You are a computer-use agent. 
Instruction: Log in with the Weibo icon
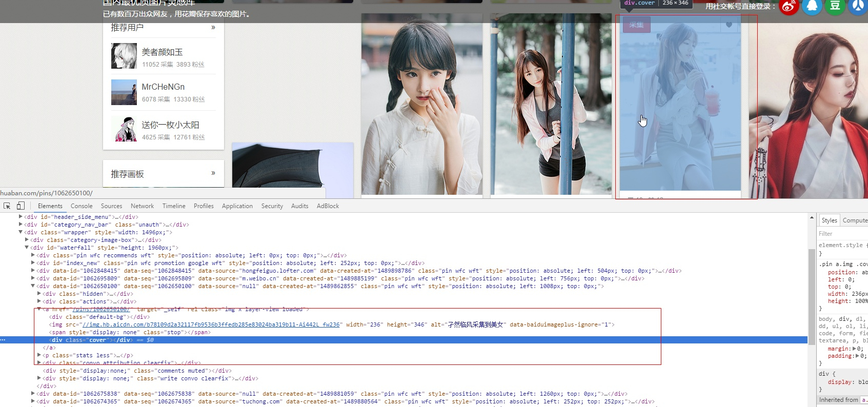789,6
